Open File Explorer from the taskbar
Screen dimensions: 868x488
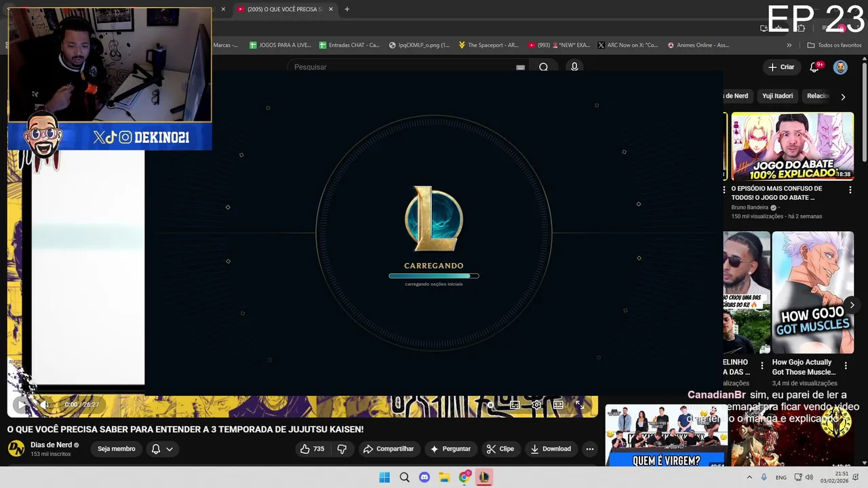click(x=444, y=477)
